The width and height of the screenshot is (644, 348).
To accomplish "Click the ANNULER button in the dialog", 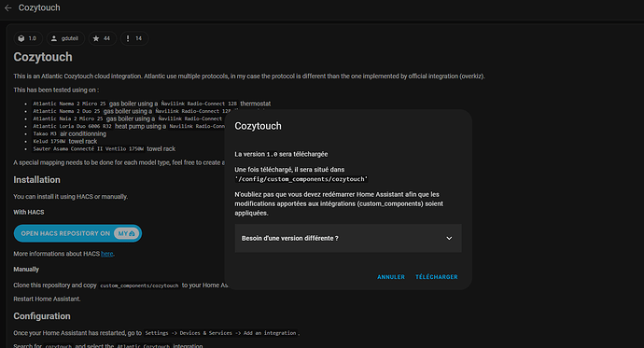I will (391, 277).
